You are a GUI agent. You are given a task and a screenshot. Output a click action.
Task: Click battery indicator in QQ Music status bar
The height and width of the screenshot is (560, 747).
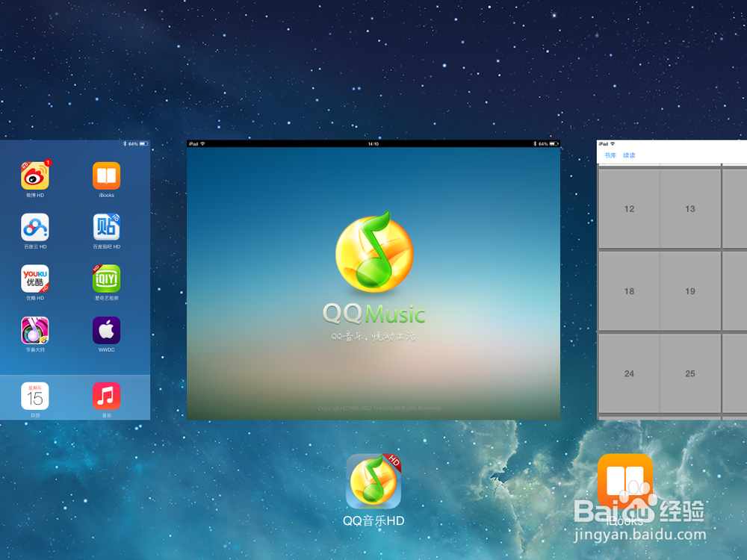pos(554,144)
